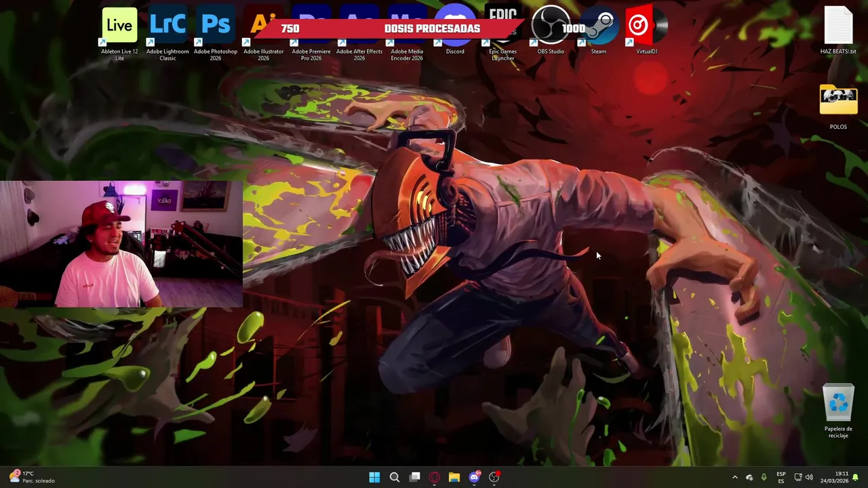Open File Explorer from the taskbar
Screen dimensions: 868x488
[454, 477]
